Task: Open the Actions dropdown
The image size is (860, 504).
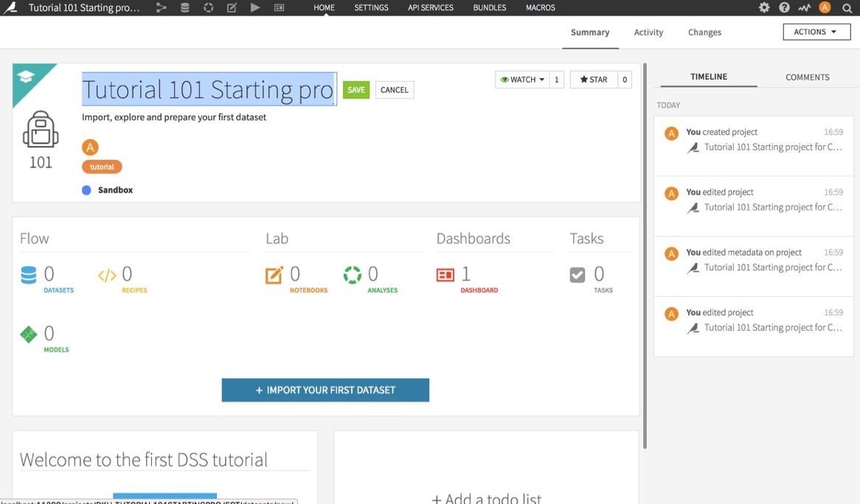Action: [x=816, y=32]
